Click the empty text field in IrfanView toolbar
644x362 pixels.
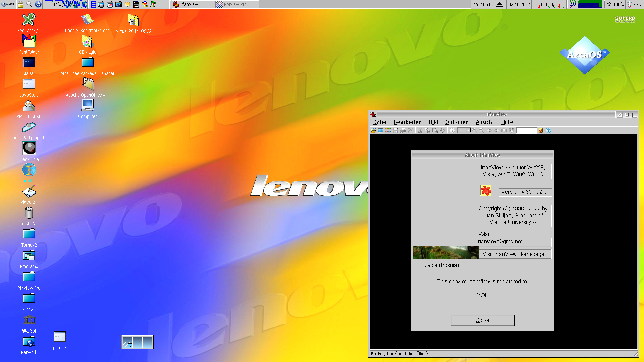tap(527, 131)
